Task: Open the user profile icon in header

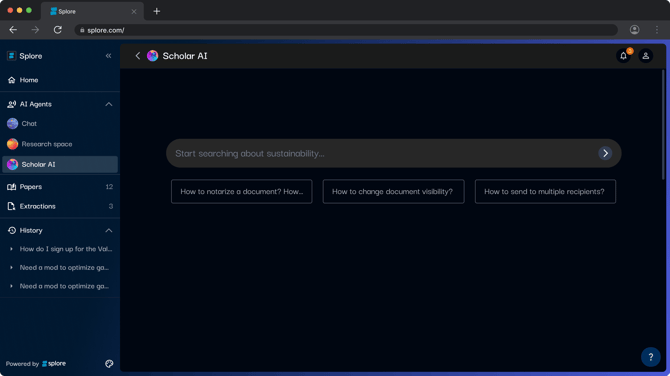Action: 646,56
